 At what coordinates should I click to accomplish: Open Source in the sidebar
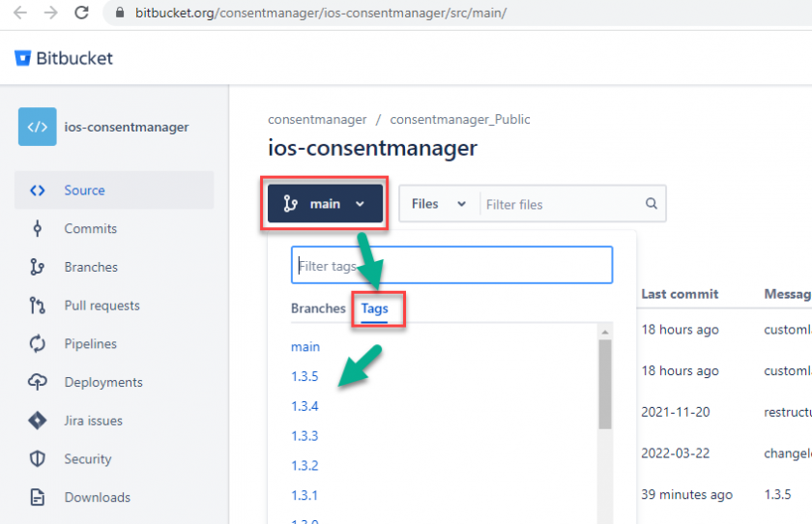pos(114,190)
